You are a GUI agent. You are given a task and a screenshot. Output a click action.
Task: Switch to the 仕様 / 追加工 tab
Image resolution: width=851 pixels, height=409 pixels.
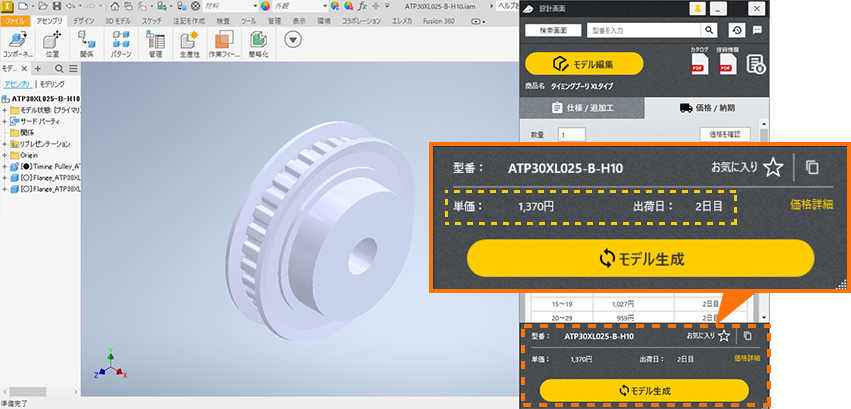pyautogui.click(x=582, y=107)
